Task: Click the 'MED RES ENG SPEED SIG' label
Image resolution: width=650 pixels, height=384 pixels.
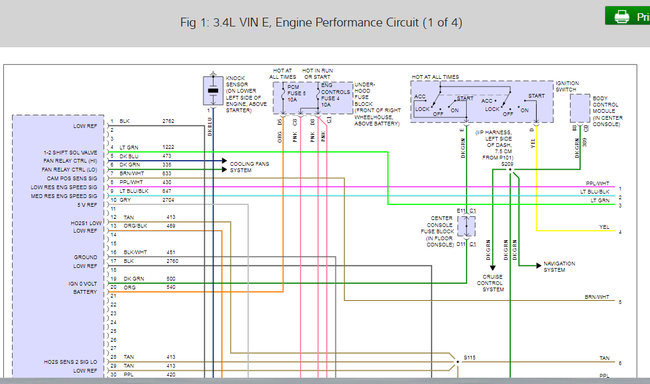Action: click(64, 196)
